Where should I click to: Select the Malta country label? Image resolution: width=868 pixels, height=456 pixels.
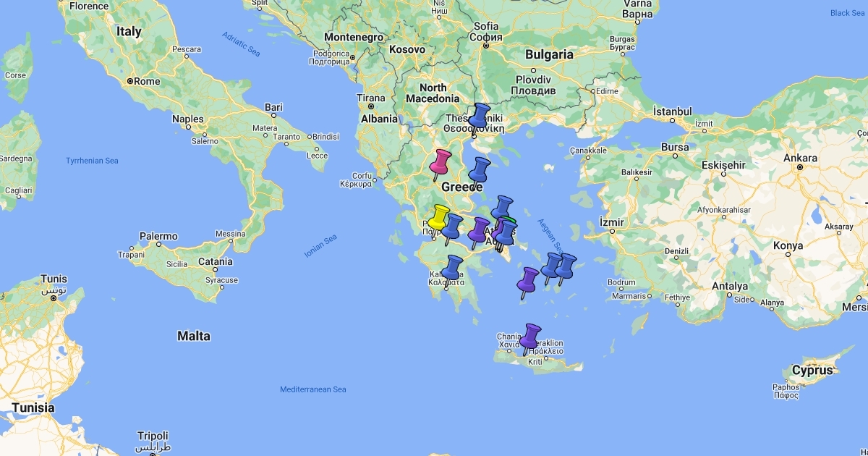point(194,336)
